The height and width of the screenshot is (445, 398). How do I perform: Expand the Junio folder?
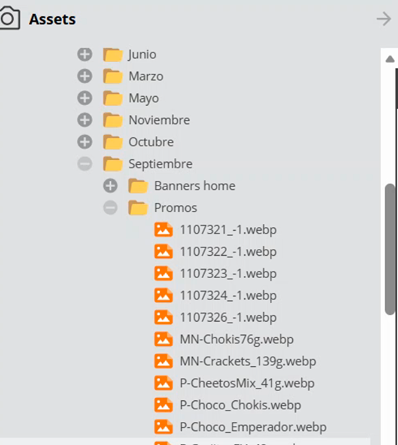(x=85, y=54)
